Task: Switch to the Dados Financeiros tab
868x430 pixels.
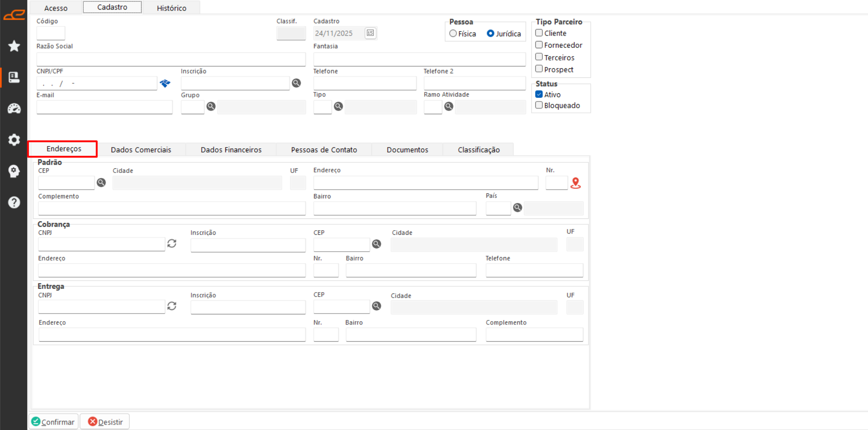Action: [x=231, y=150]
